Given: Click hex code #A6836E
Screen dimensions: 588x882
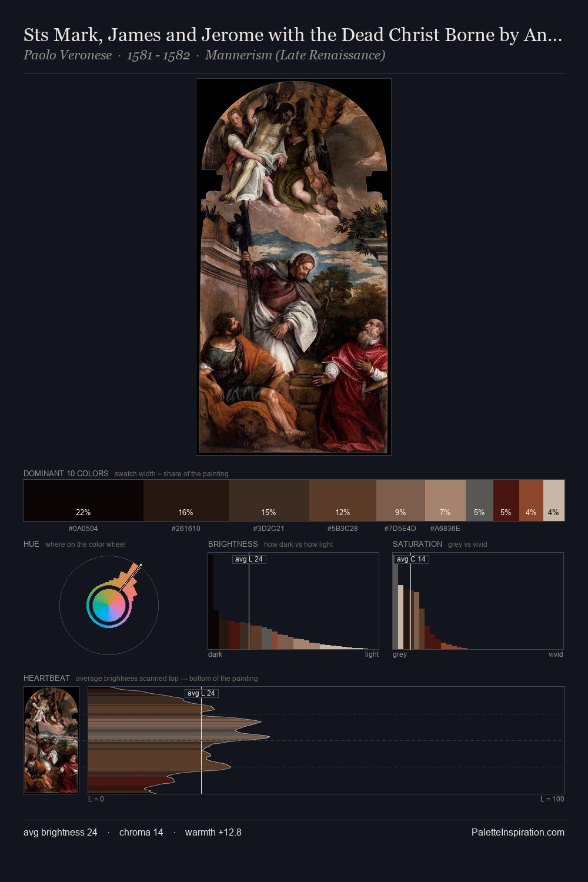Looking at the screenshot, I should tap(445, 529).
